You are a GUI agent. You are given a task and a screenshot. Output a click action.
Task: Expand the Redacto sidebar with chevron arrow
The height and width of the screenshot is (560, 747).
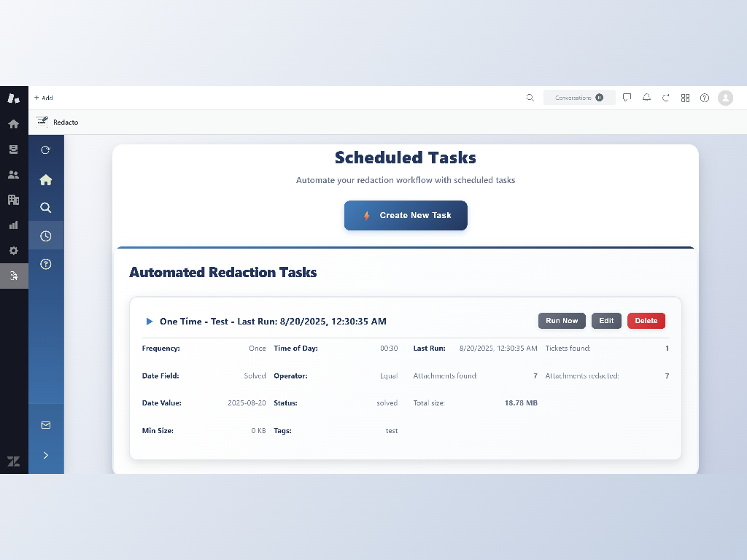(46, 455)
